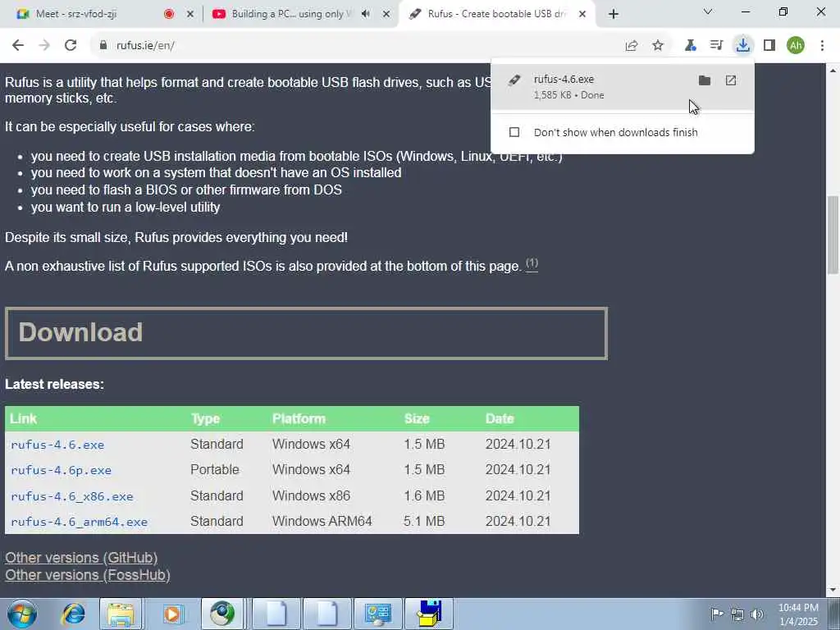Click the padlock site info icon
The height and width of the screenshot is (630, 840).
point(103,46)
